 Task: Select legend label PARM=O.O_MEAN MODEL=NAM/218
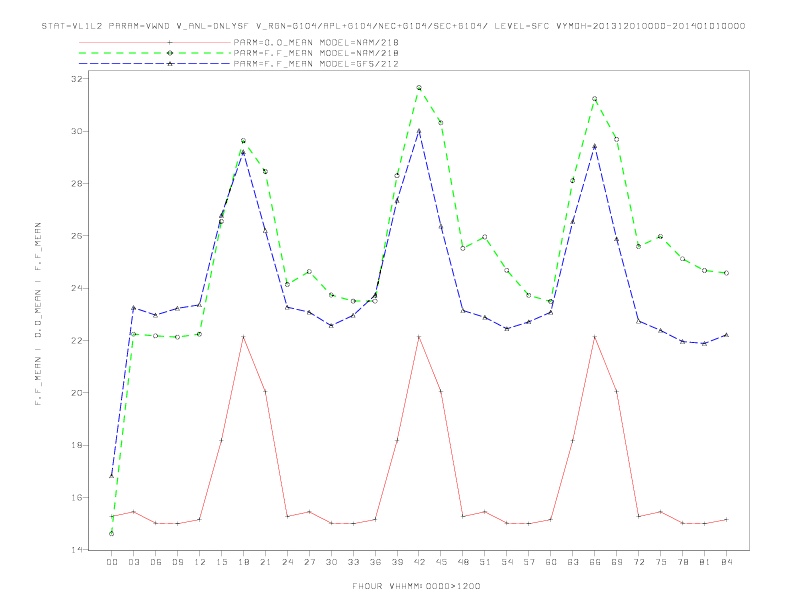tap(316, 42)
